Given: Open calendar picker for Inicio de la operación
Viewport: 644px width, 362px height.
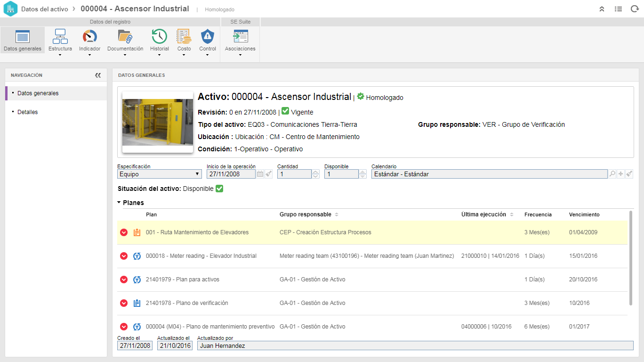Looking at the screenshot, I should point(260,174).
